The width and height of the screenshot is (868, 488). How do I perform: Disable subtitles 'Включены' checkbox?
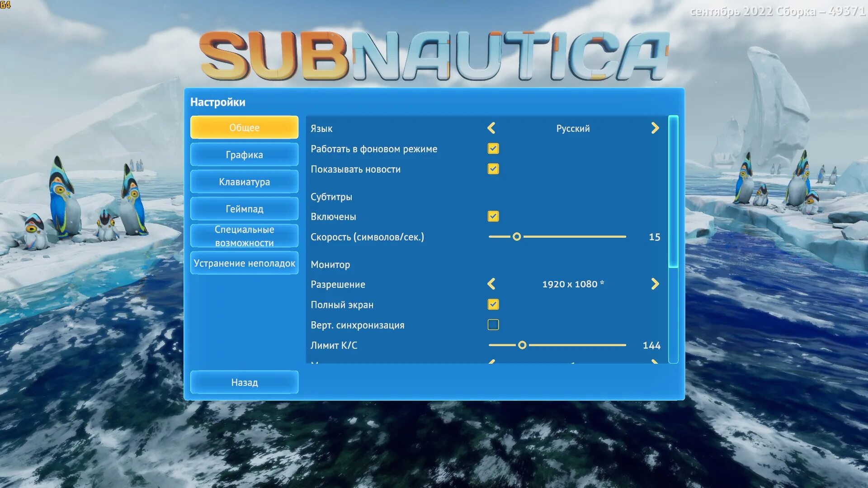tap(493, 216)
